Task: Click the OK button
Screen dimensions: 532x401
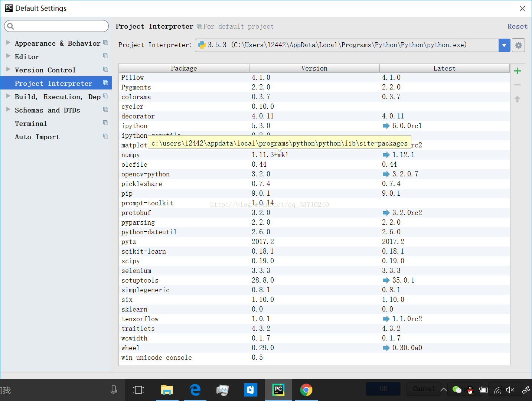Action: click(383, 389)
